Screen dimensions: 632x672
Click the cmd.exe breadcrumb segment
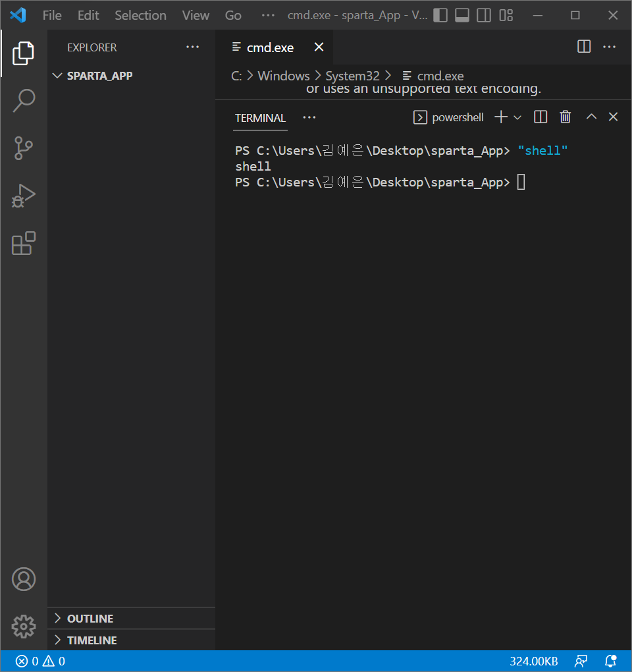[x=433, y=76]
